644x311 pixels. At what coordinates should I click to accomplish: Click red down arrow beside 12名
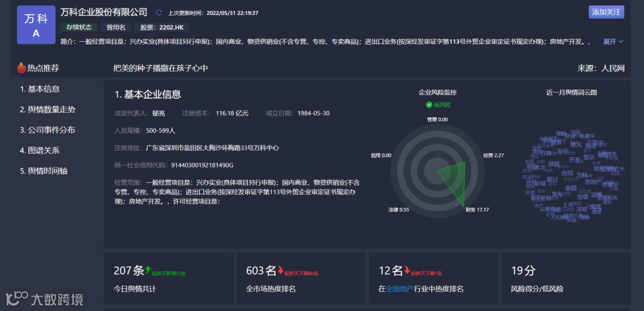[407, 270]
